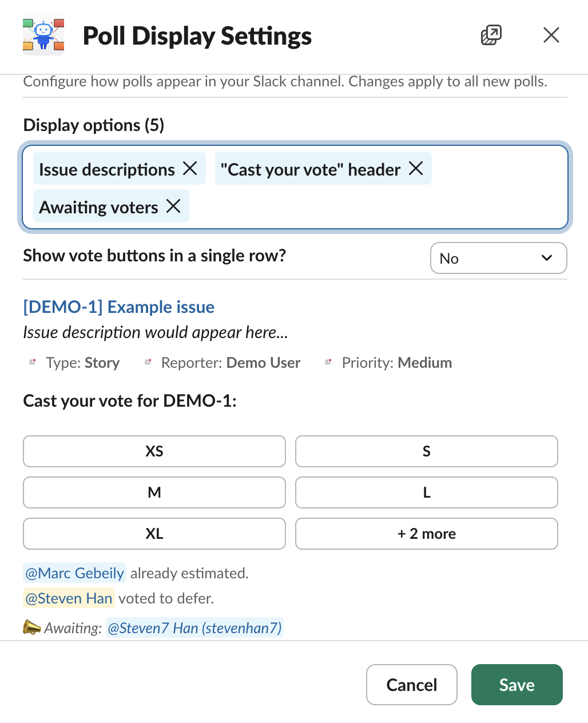
Task: Click the Priority field icon
Action: [x=328, y=362]
